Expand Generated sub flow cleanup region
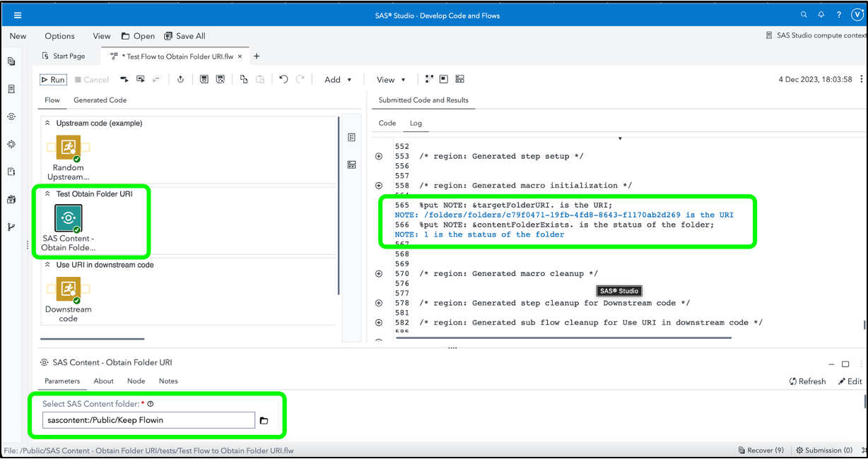868x459 pixels. [x=379, y=323]
